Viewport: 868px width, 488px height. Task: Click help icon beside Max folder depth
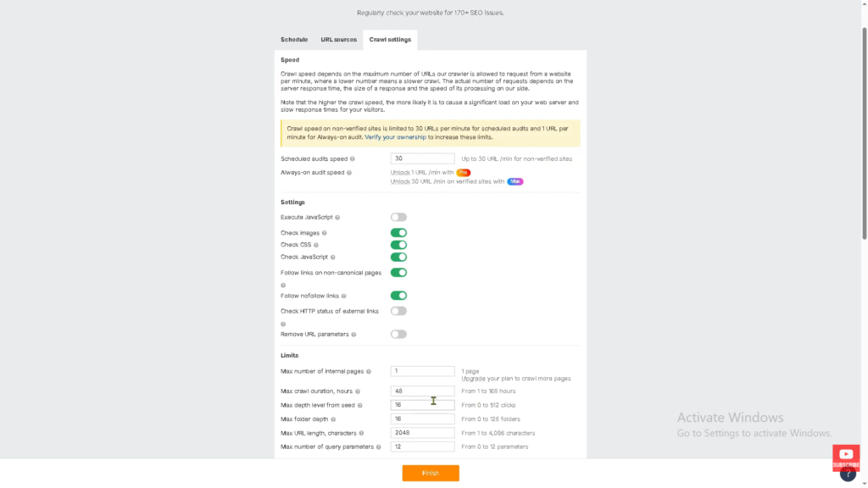coord(333,419)
